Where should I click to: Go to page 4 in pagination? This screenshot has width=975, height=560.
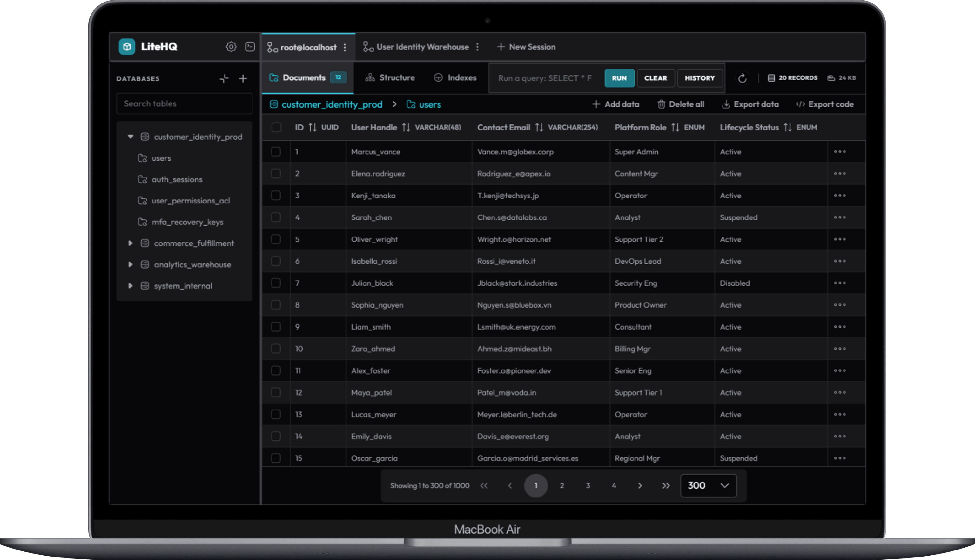(x=614, y=485)
